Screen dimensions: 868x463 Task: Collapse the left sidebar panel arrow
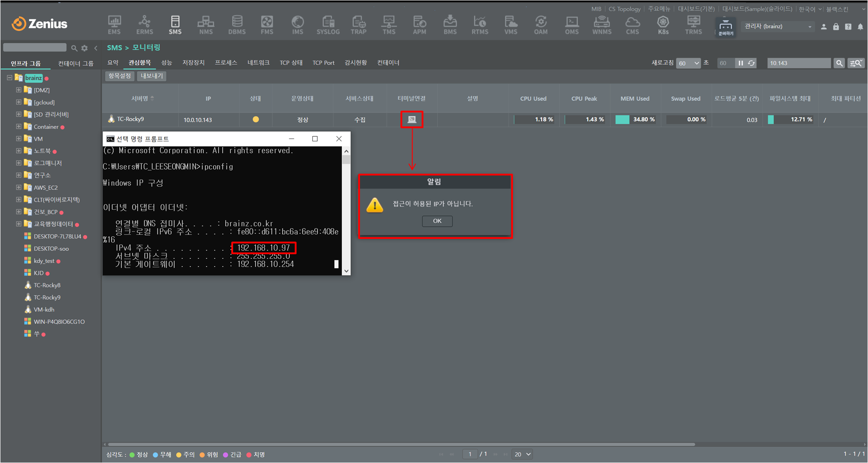click(x=96, y=48)
